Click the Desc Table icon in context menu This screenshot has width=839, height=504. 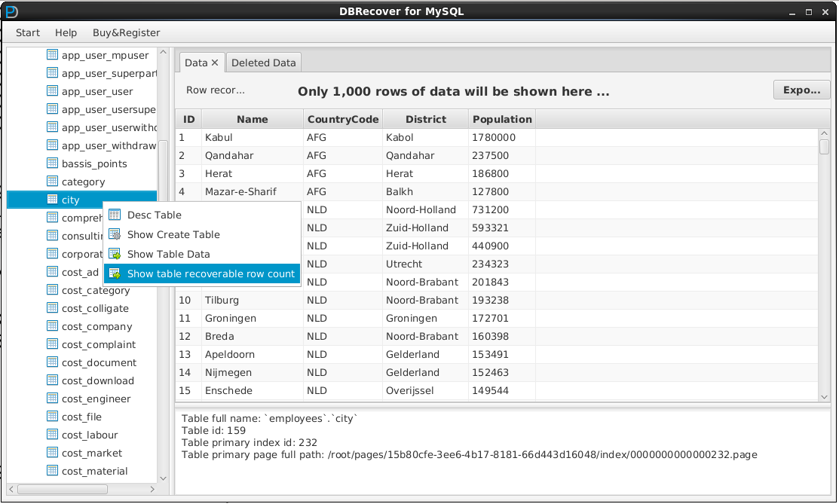coord(115,215)
